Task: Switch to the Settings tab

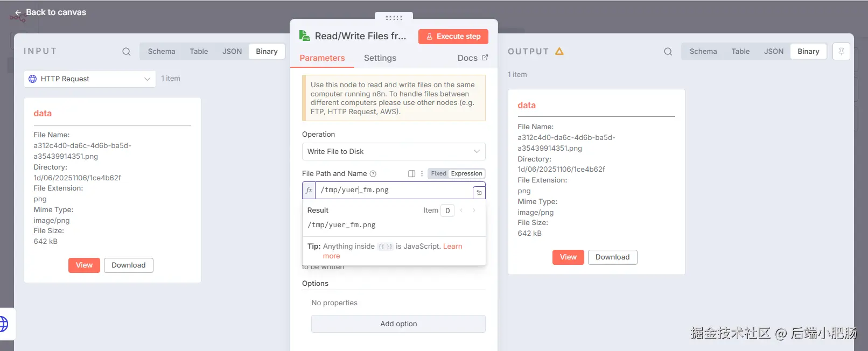Action: pos(380,58)
